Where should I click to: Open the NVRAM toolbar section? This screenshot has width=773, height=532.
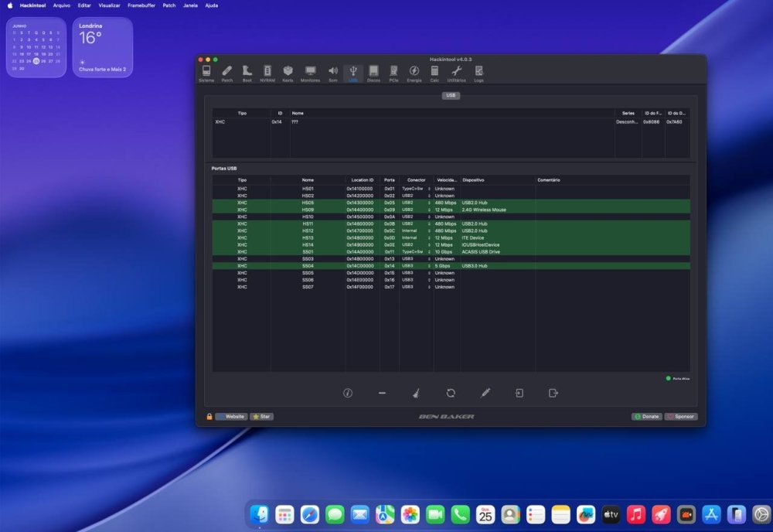[267, 73]
